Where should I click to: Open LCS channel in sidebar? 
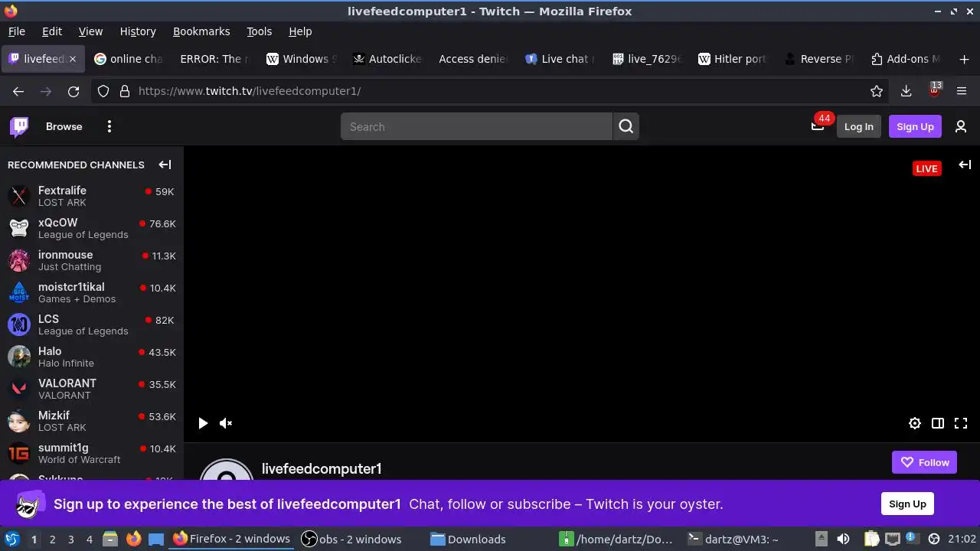(x=92, y=324)
